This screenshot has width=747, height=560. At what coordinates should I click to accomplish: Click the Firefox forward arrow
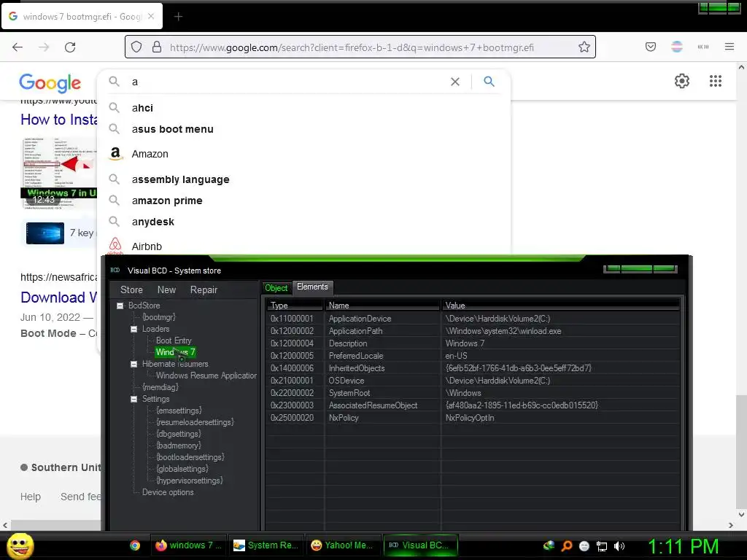[44, 47]
